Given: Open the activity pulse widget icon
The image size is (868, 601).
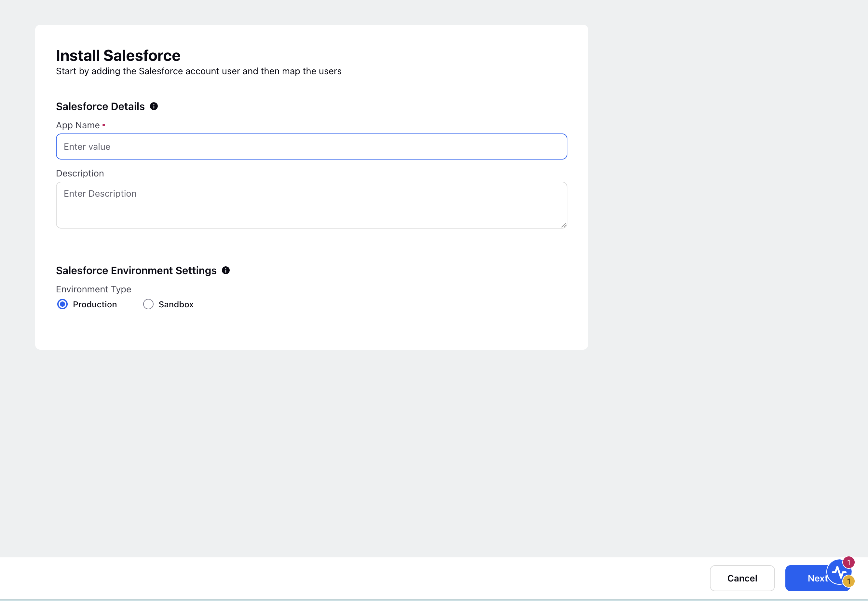Looking at the screenshot, I should point(839,572).
